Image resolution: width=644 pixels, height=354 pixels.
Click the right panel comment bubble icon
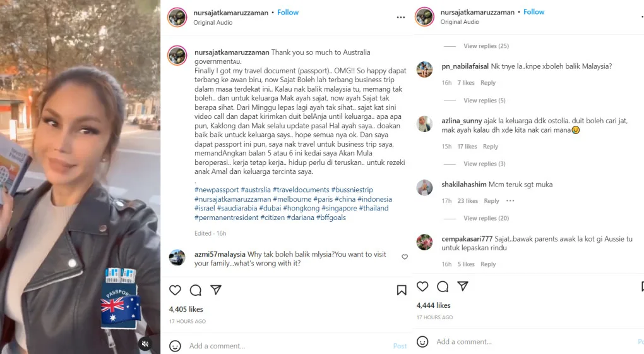(x=443, y=286)
